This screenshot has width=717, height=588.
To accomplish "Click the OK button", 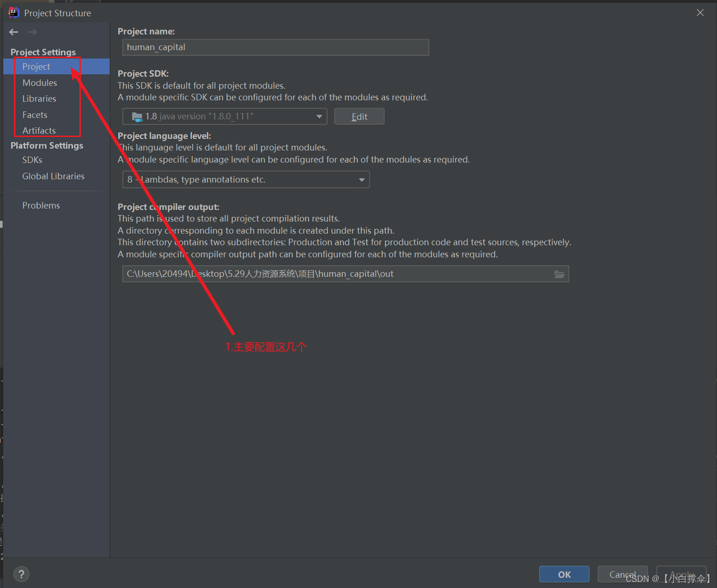I will (x=564, y=574).
